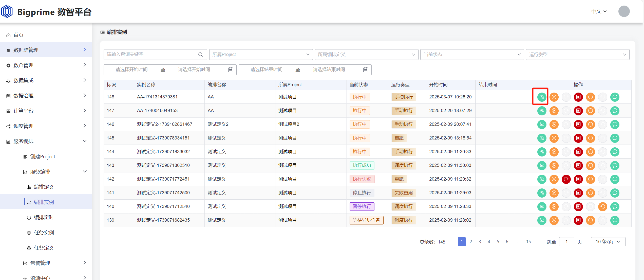Image resolution: width=644 pixels, height=280 pixels.
Task: Expand the 调度管理 sidebar menu
Action: pos(46,126)
